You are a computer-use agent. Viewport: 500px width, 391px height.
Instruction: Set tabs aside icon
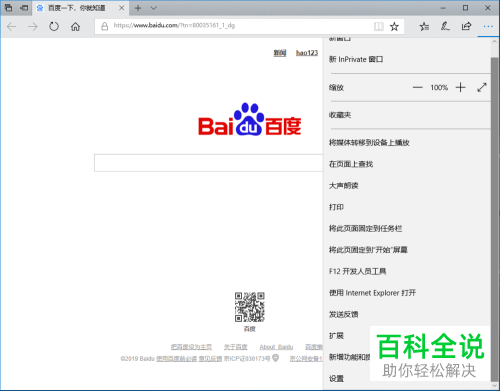tap(24, 8)
